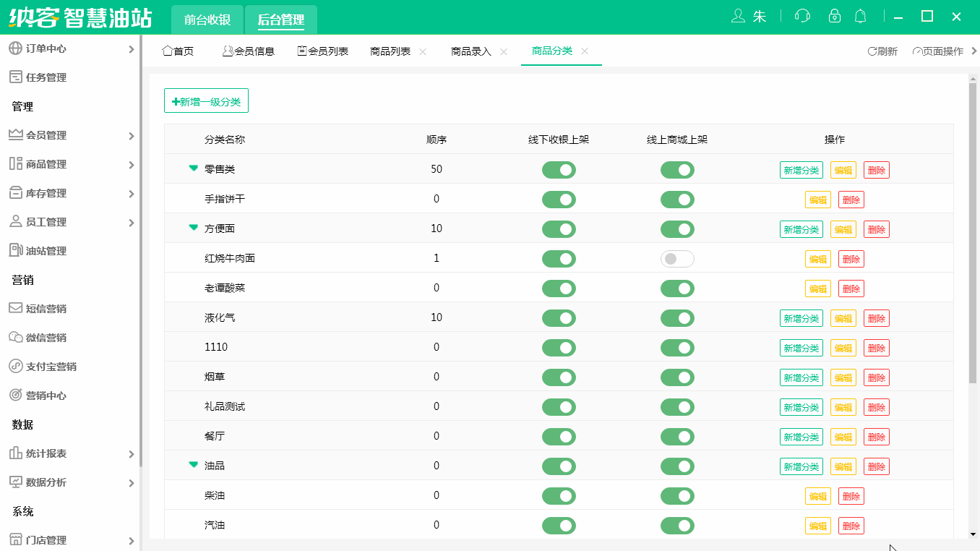Click the notification bell icon

coord(860,15)
